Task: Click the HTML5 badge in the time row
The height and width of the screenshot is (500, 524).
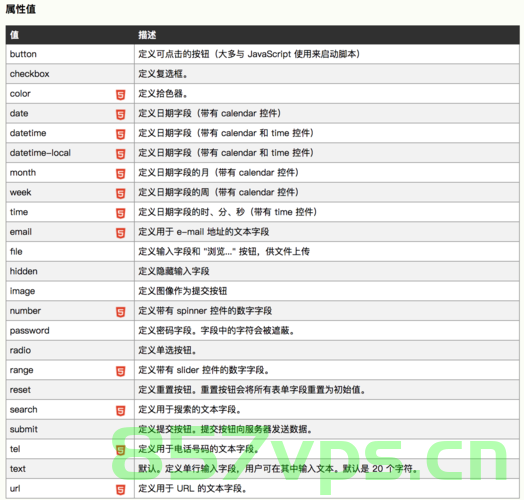Action: click(x=121, y=213)
